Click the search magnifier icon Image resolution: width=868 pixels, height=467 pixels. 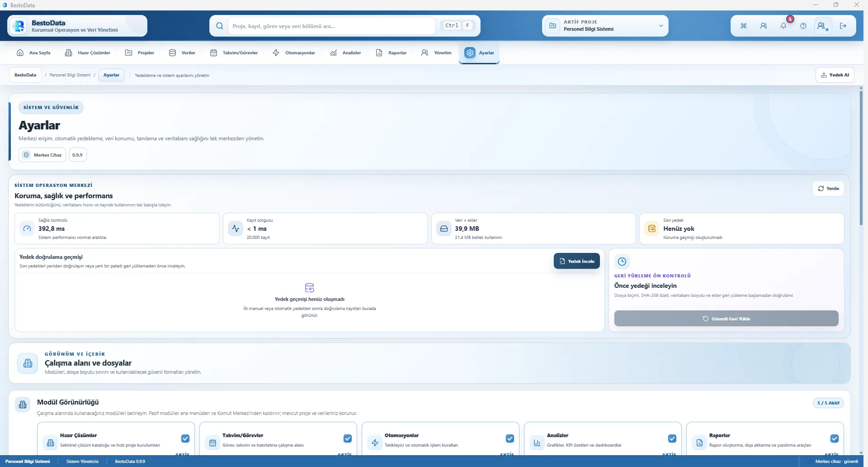[220, 26]
